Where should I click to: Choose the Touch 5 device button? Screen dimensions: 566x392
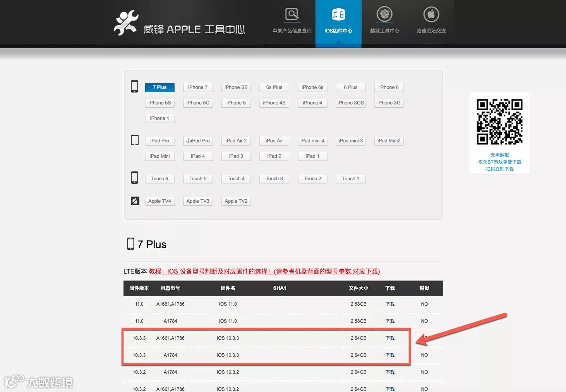pyautogui.click(x=198, y=179)
